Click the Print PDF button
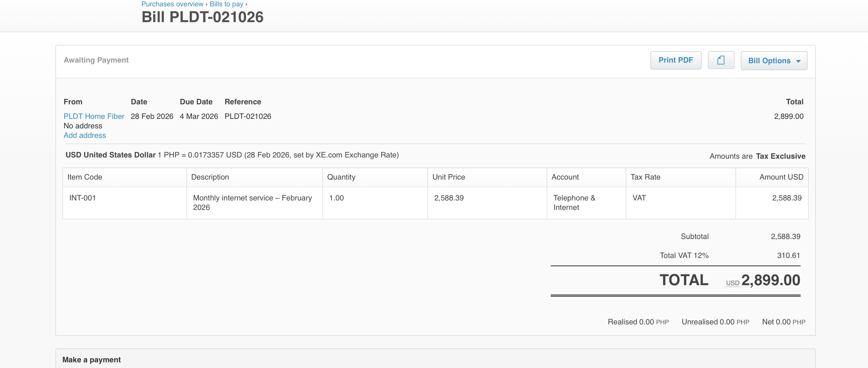Image resolution: width=868 pixels, height=368 pixels. tap(675, 60)
